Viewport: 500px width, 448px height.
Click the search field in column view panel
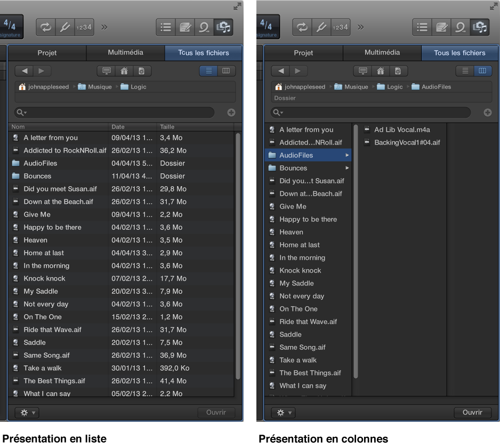point(373,113)
